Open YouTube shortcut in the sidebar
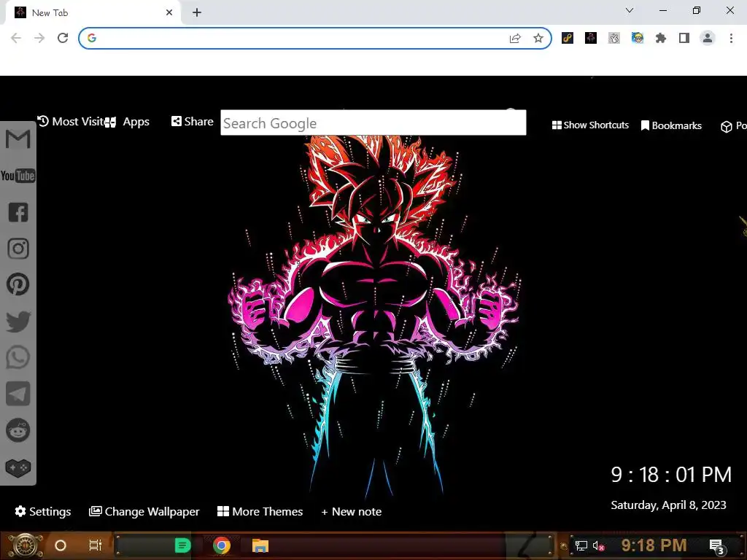Screen dimensions: 747x560 point(18,176)
